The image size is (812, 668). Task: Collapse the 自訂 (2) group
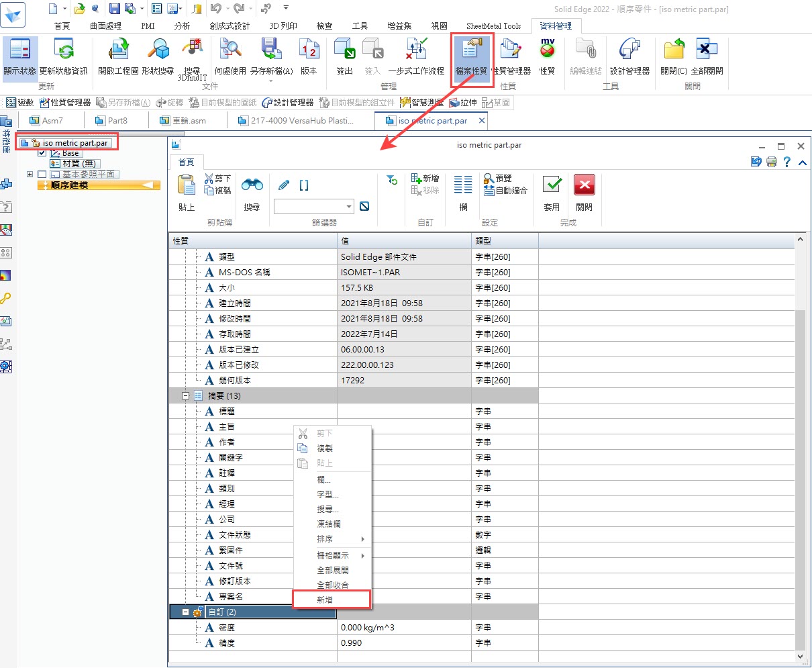tap(186, 612)
